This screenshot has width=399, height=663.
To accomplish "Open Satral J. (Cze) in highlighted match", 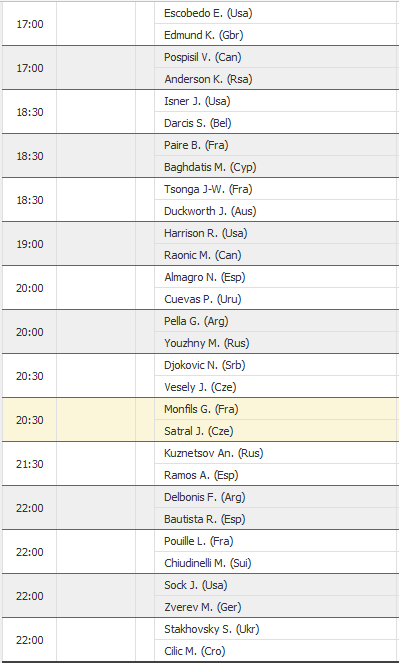I will point(199,431).
